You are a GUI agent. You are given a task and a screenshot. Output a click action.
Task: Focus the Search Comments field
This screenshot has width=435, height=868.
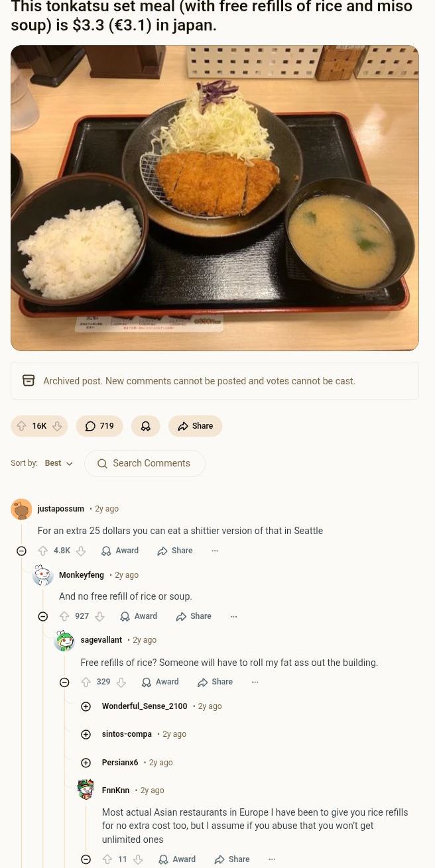pos(145,463)
